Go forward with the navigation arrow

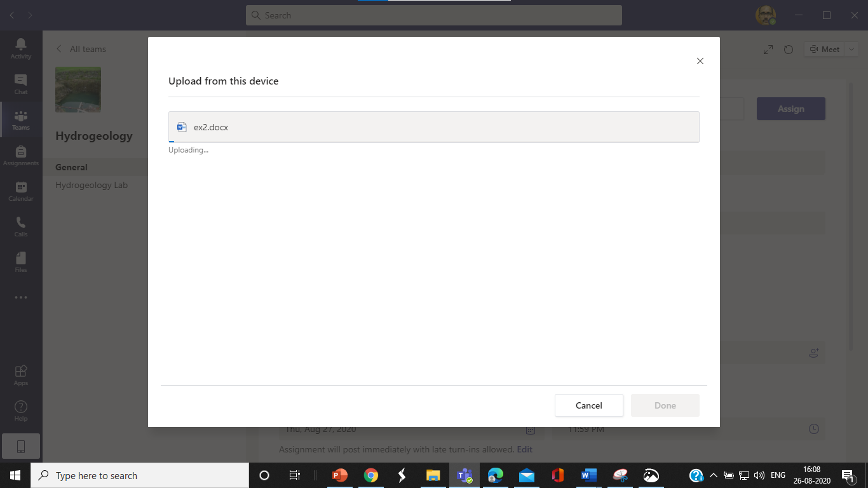[x=31, y=15]
